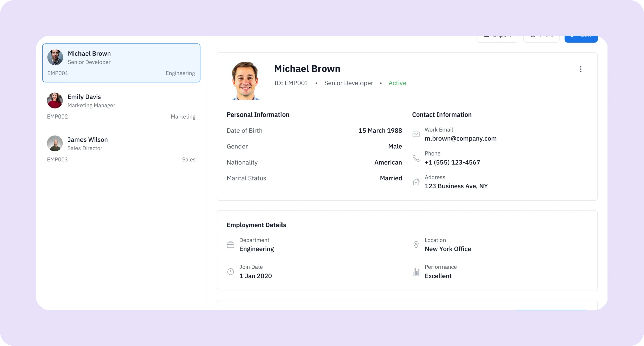The width and height of the screenshot is (644, 346).
Task: Click the Work Email envelope icon
Action: point(416,134)
